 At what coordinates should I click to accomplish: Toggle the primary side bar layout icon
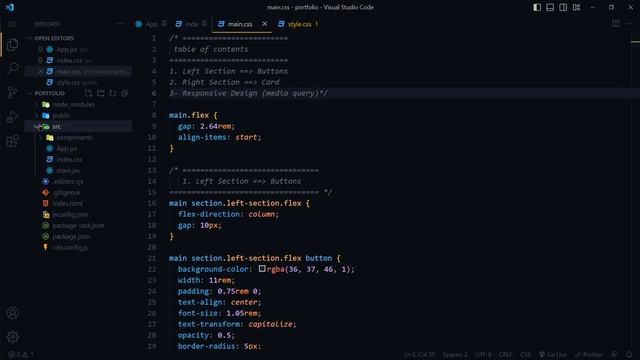[x=537, y=7]
